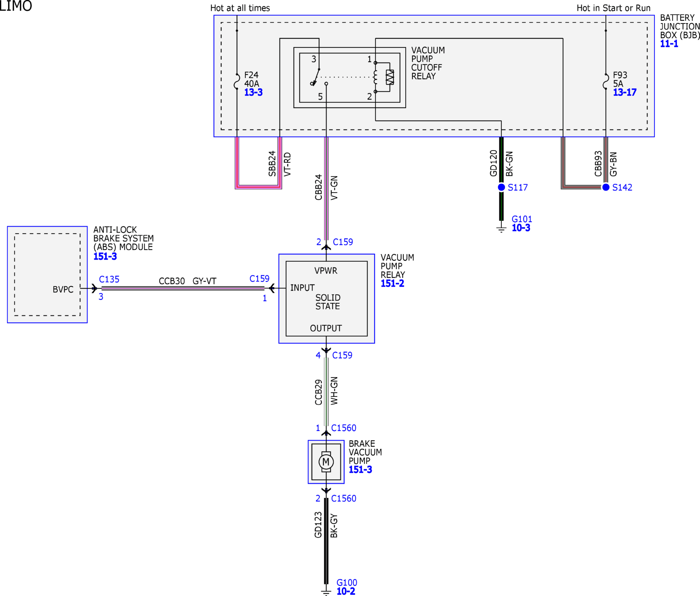The width and height of the screenshot is (700, 596).
Task: Click the C1560 label at pin 1
Action: [x=343, y=428]
